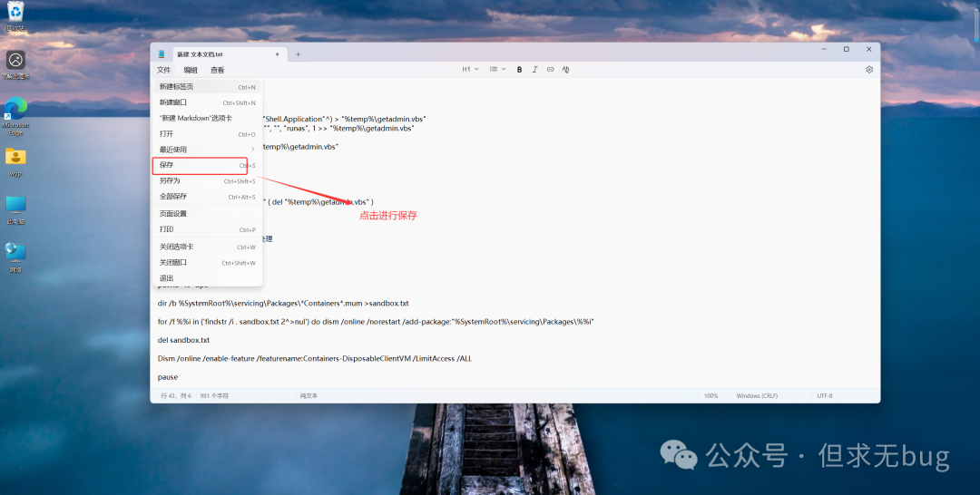Click the clear formatting icon

click(565, 69)
